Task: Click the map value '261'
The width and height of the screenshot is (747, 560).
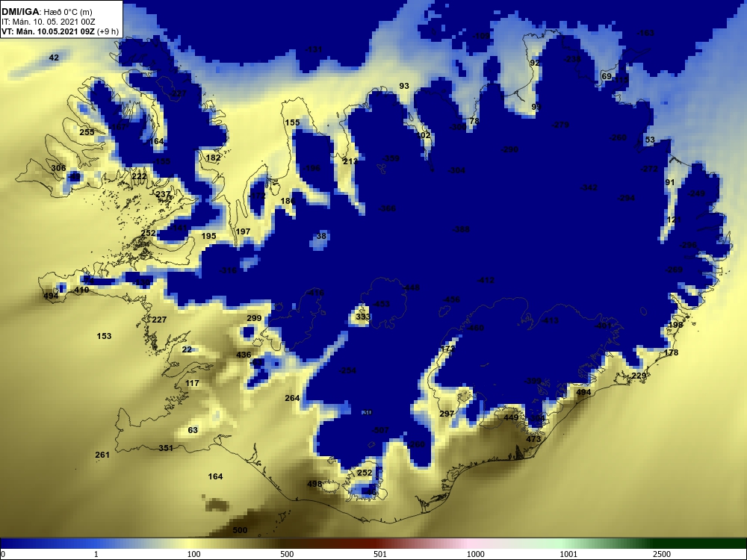Action: tap(102, 455)
